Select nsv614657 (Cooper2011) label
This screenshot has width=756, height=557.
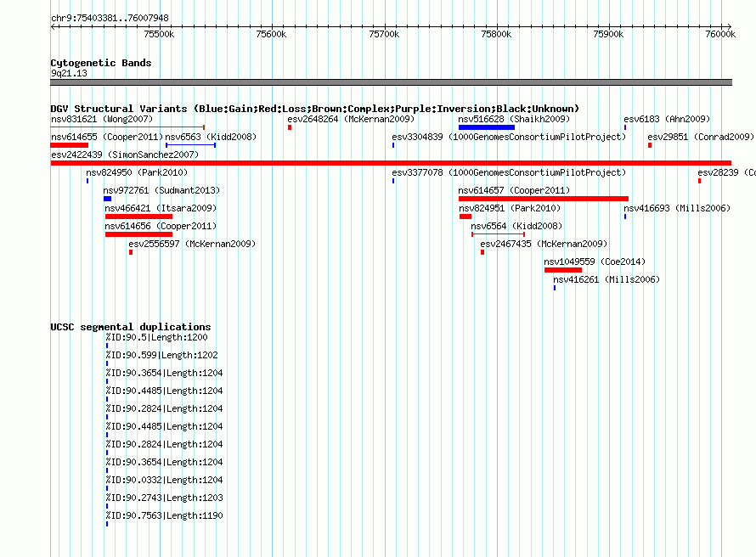pyautogui.click(x=514, y=190)
